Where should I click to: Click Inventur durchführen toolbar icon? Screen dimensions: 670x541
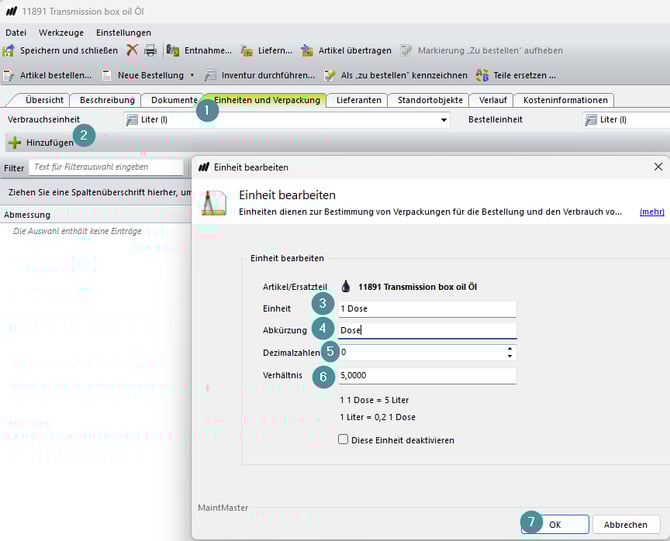click(210, 75)
